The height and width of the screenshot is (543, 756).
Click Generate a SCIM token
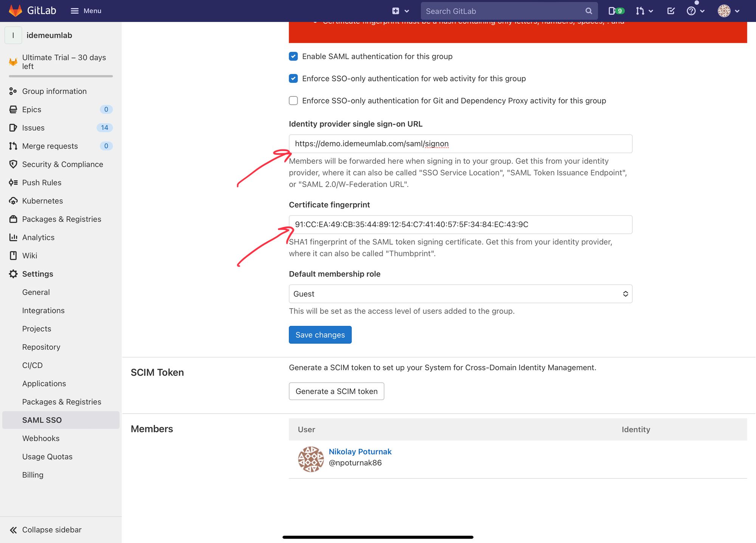[336, 391]
